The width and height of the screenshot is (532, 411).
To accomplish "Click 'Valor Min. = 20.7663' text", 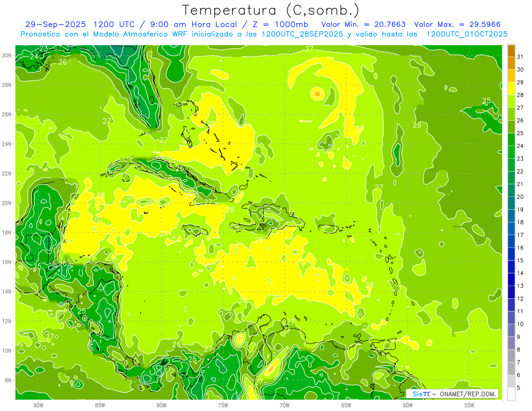I will click(x=363, y=24).
